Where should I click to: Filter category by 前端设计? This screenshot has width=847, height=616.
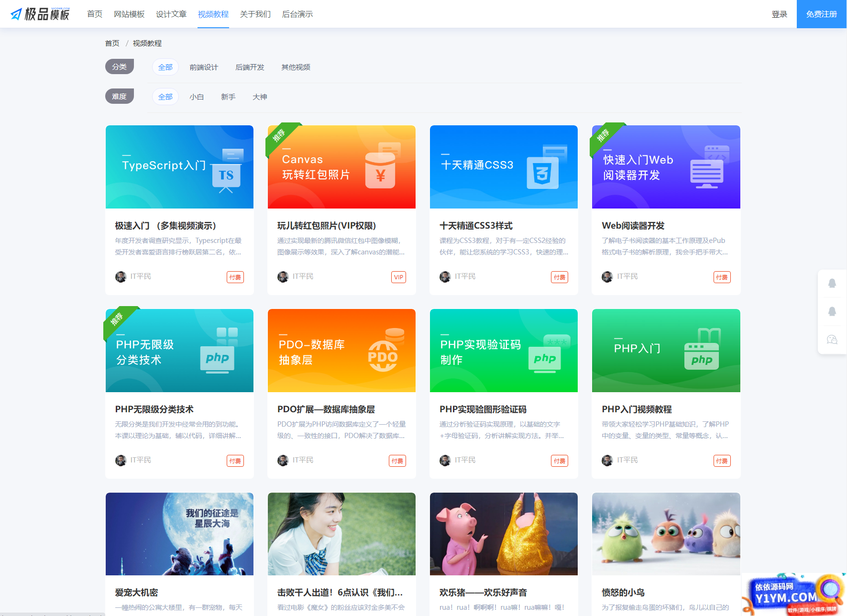tap(204, 67)
